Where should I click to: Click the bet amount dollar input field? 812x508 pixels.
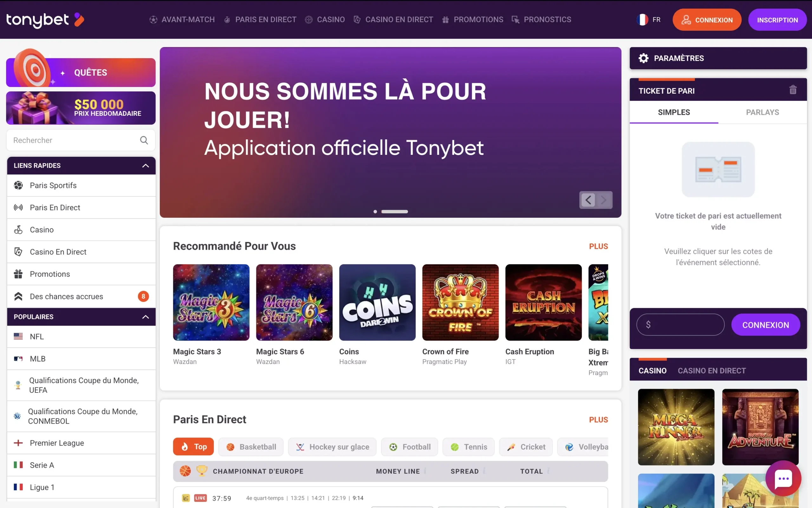pos(680,325)
